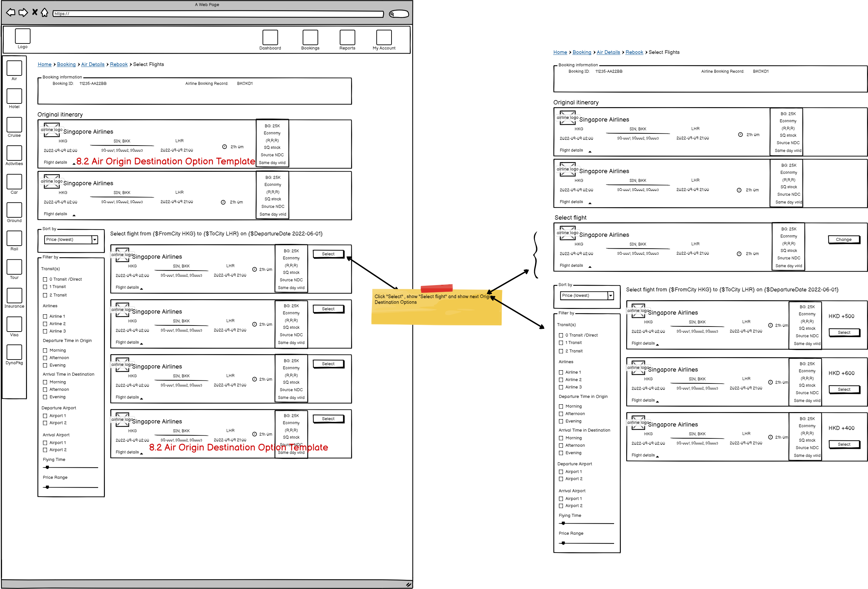Click the browser back arrow
The height and width of the screenshot is (589, 868).
pyautogui.click(x=11, y=13)
